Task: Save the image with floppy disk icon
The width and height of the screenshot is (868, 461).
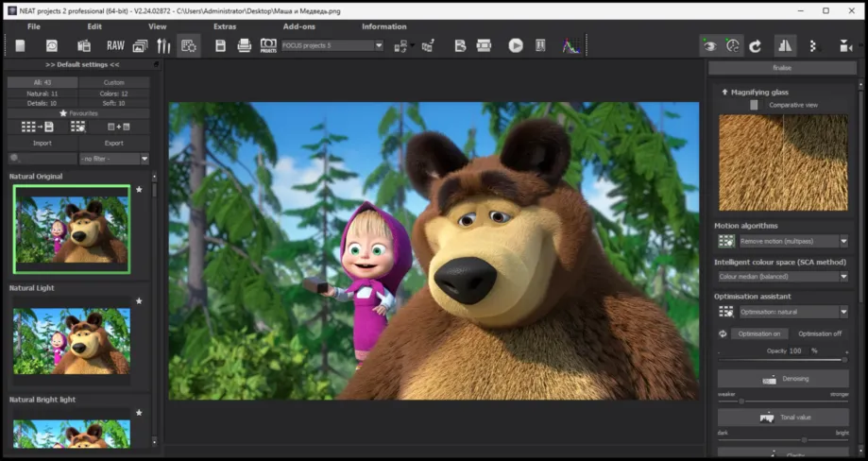Action: [220, 45]
